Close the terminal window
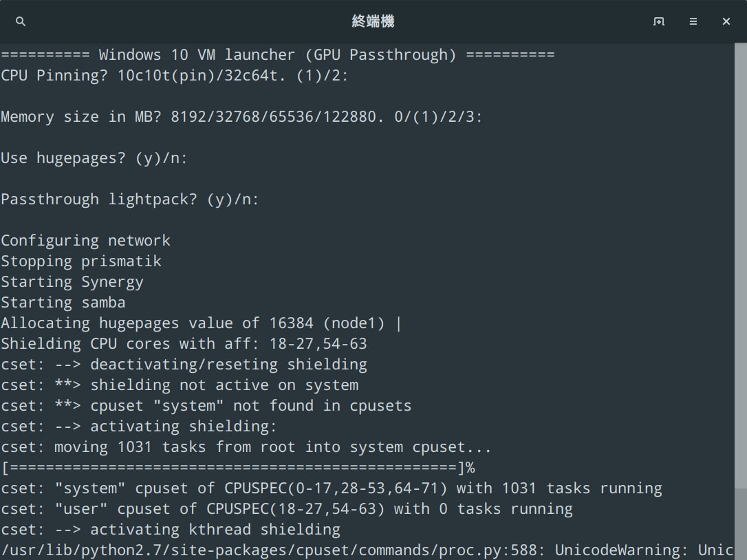Viewport: 747px width, 560px height. coord(726,21)
